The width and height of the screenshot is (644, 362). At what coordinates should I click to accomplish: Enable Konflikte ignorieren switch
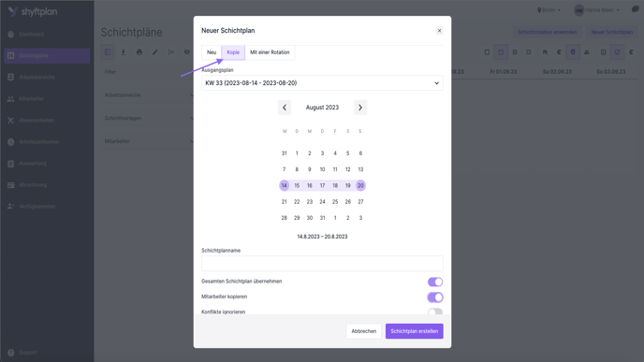click(x=435, y=311)
